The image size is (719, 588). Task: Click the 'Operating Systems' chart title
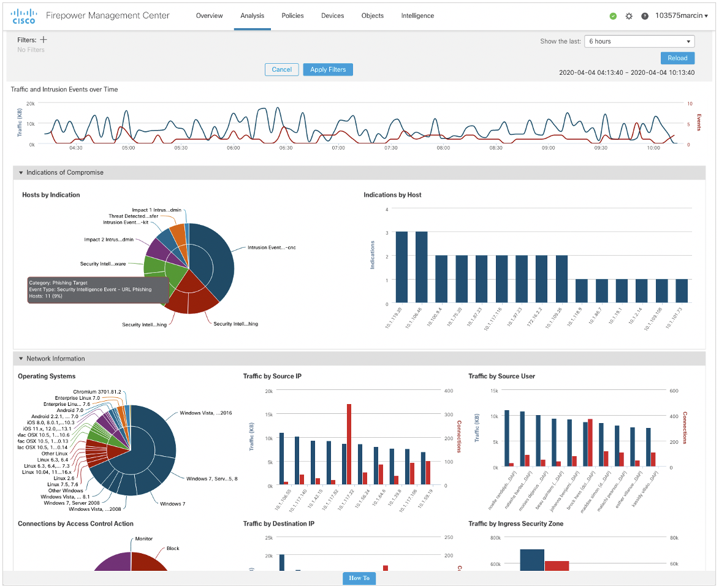(x=47, y=376)
